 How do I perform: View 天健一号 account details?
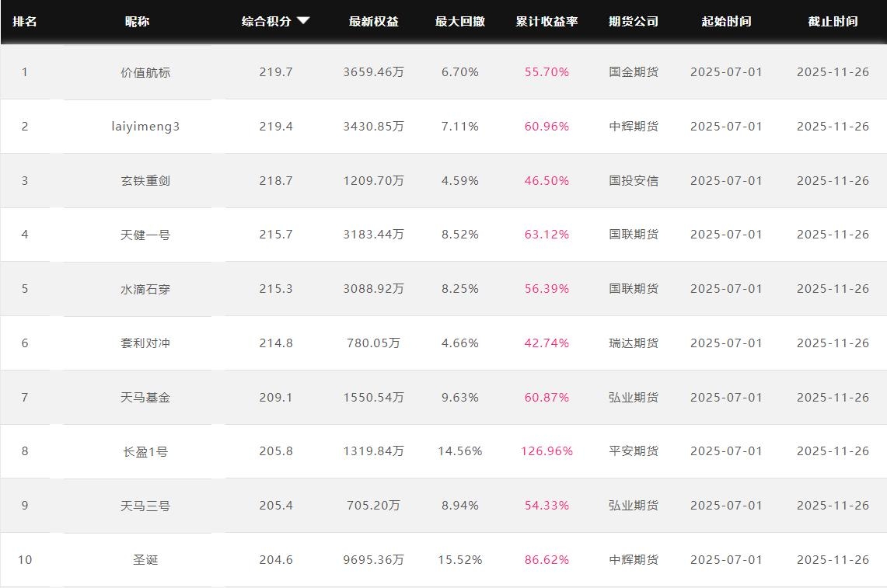(x=145, y=235)
